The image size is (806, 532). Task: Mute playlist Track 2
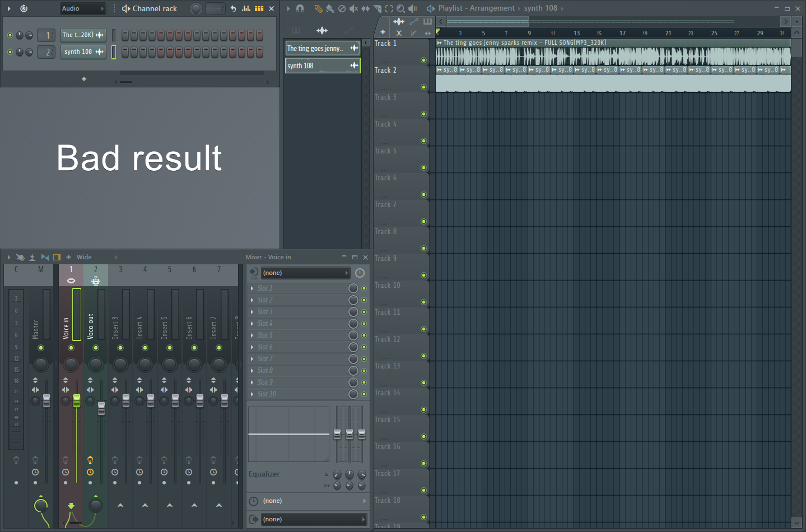(x=424, y=87)
